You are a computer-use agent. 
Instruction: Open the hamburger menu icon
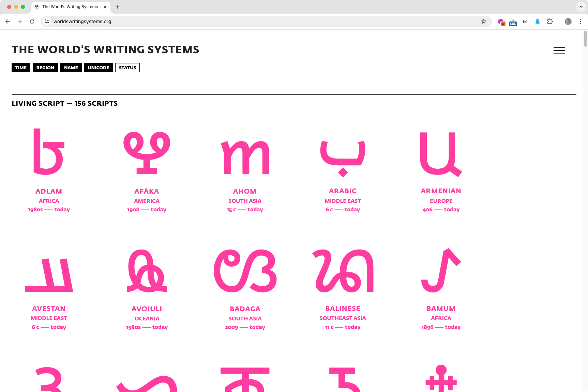(x=559, y=50)
